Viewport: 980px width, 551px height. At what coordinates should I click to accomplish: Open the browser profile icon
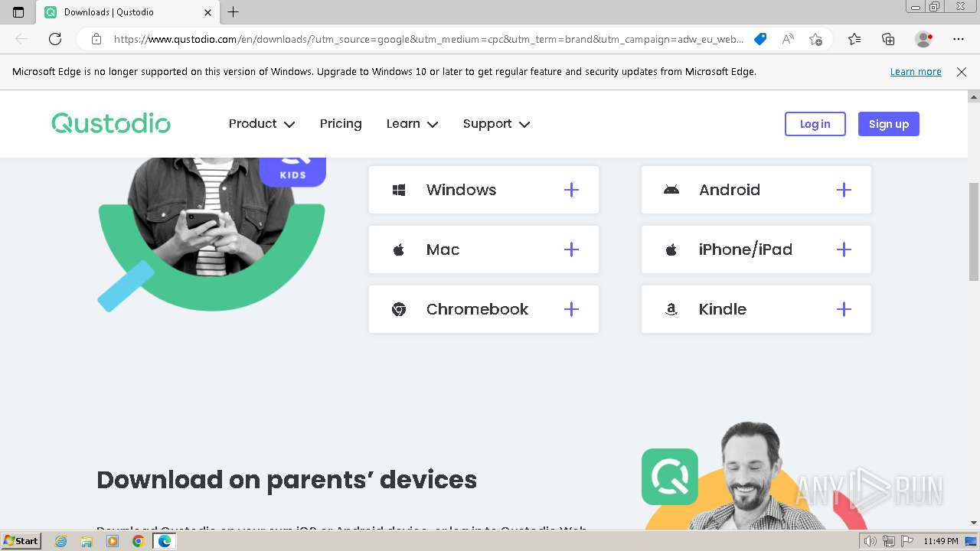[924, 39]
